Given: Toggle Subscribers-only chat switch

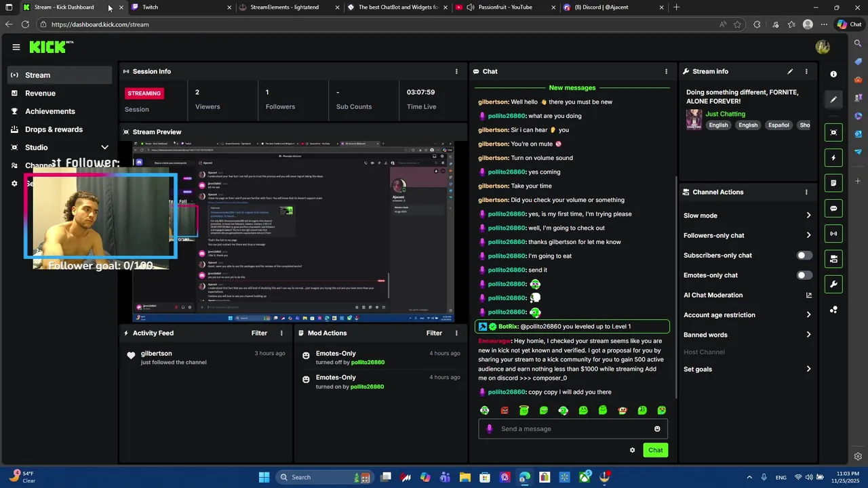Looking at the screenshot, I should (804, 256).
